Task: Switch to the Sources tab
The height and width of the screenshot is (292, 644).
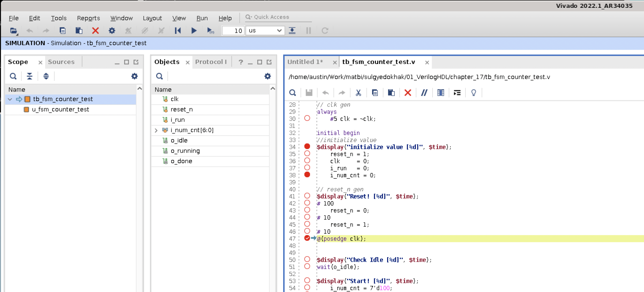Action: click(x=61, y=62)
